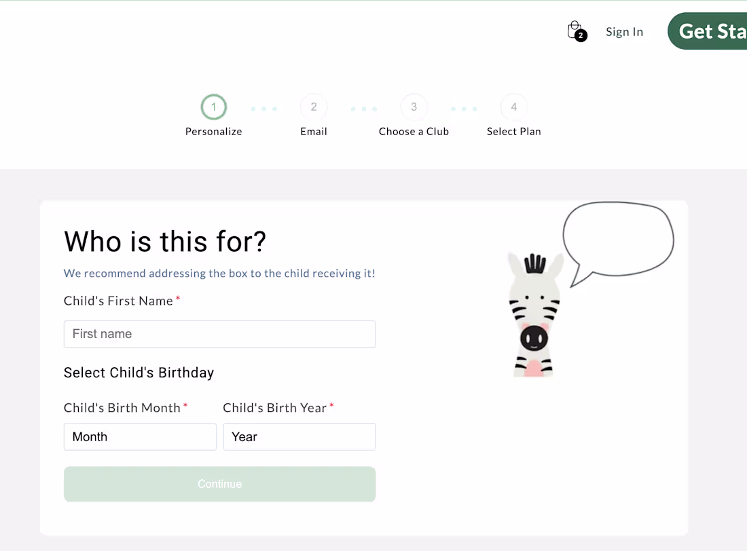This screenshot has width=747, height=560.
Task: Open the Year dropdown
Action: click(x=299, y=436)
